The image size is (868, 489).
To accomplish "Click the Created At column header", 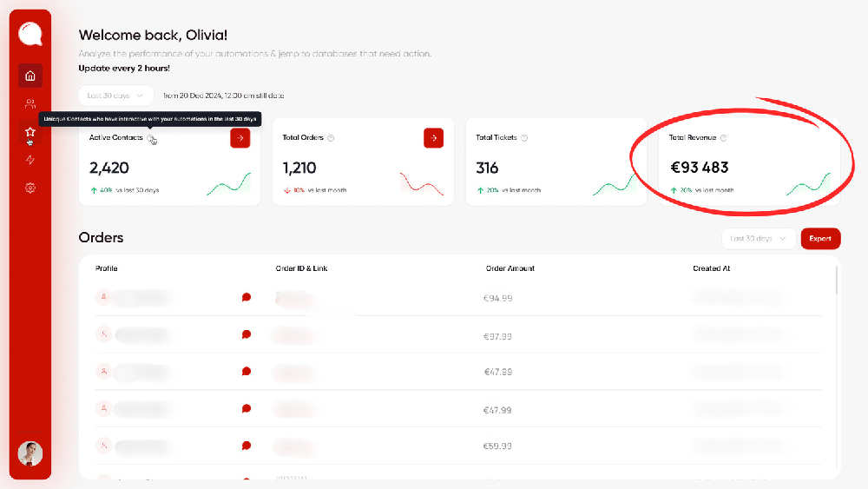I will pos(712,268).
